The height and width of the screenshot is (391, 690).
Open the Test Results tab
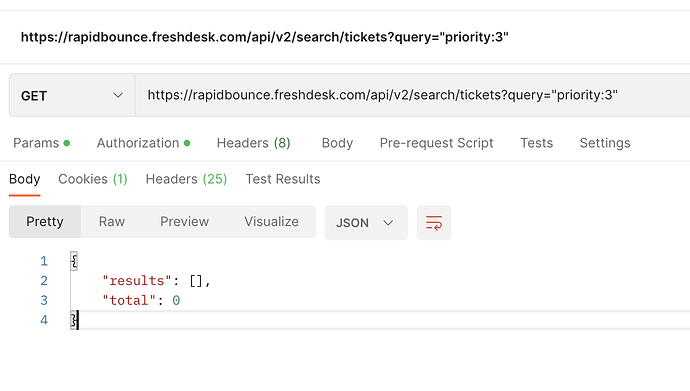coord(283,179)
